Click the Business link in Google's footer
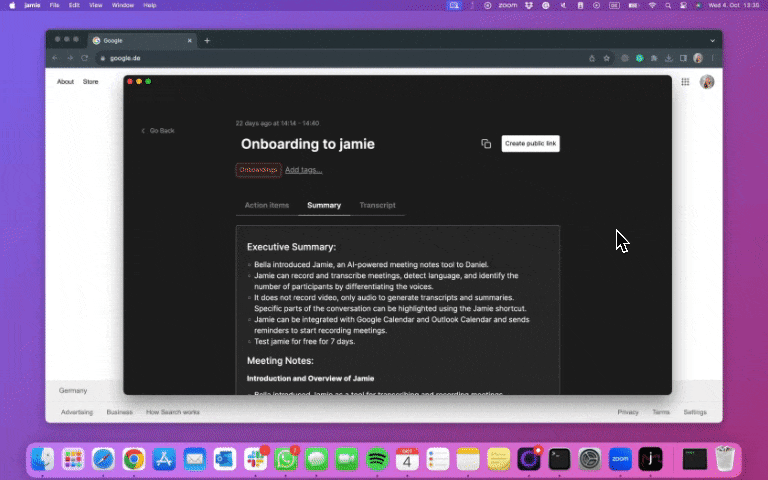Viewport: 768px width, 480px height. 120,412
